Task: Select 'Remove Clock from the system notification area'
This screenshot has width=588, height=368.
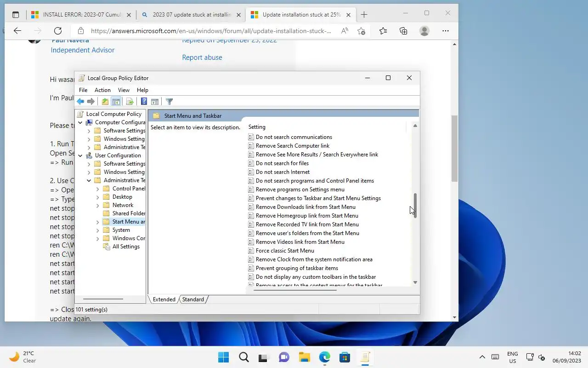Action: point(314,259)
